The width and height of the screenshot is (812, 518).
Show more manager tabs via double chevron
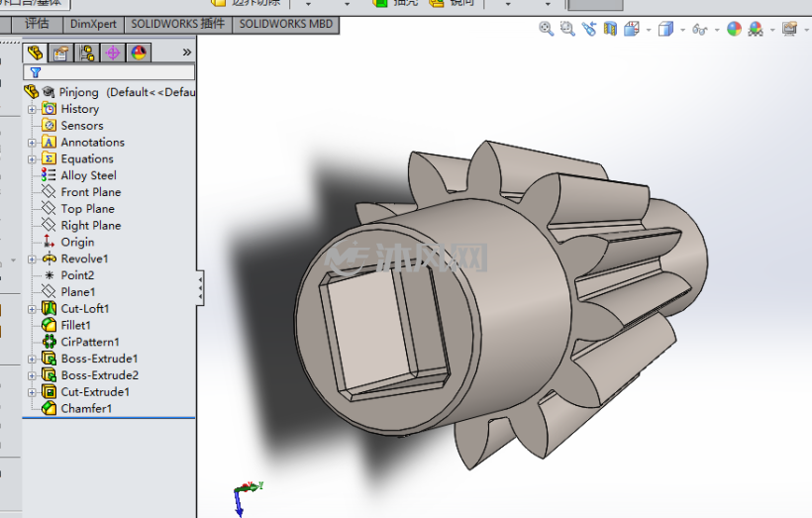coord(187,52)
